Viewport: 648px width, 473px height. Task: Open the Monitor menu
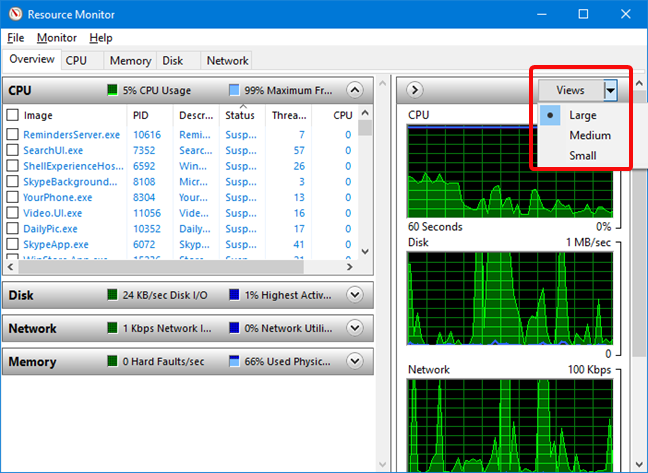(x=56, y=38)
